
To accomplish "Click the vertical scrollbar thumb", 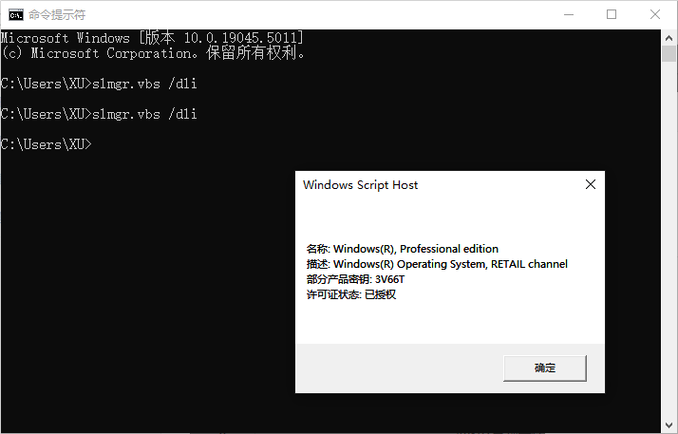I will click(669, 54).
